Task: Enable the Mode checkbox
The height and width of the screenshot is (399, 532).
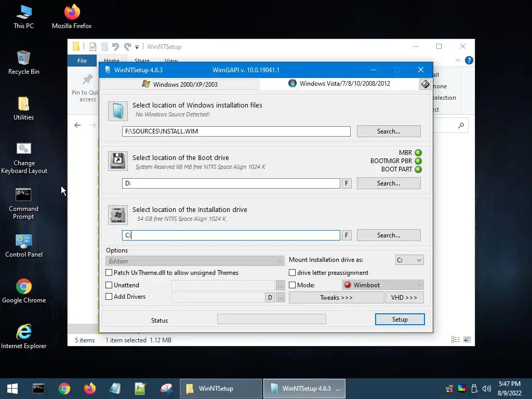Action: point(292,285)
